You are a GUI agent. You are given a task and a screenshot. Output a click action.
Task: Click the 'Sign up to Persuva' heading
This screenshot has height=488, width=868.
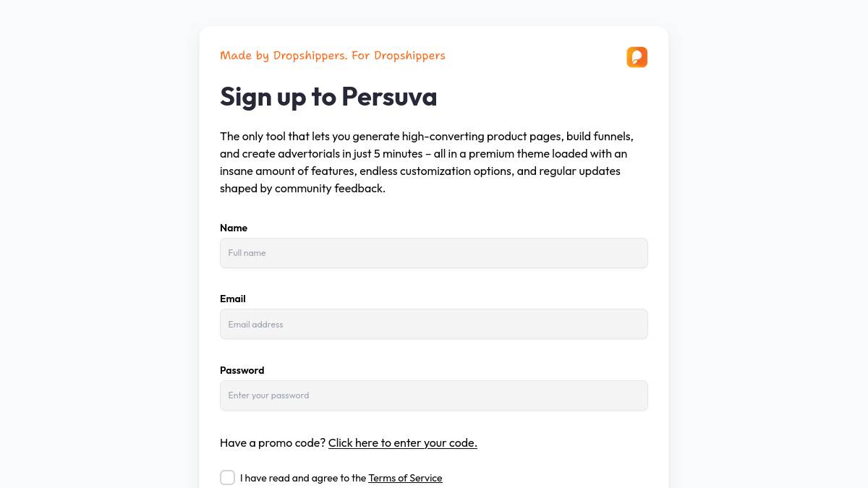[328, 96]
